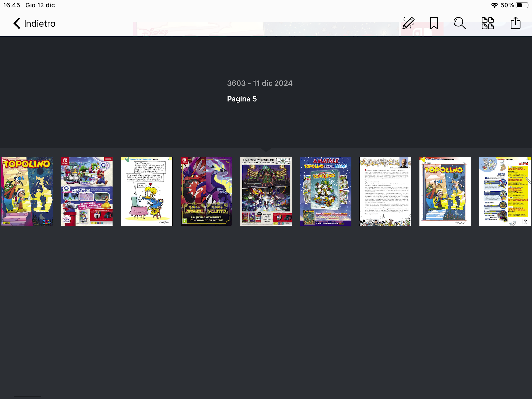Screen dimensions: 532x399
Task: Tap the Wi-Fi status icon
Action: [494, 5]
